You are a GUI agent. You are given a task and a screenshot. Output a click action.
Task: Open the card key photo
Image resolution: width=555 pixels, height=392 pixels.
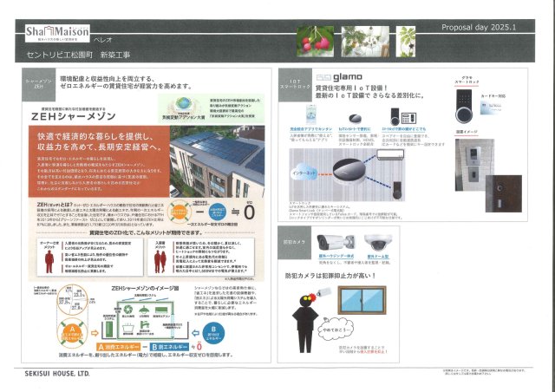click(x=489, y=108)
